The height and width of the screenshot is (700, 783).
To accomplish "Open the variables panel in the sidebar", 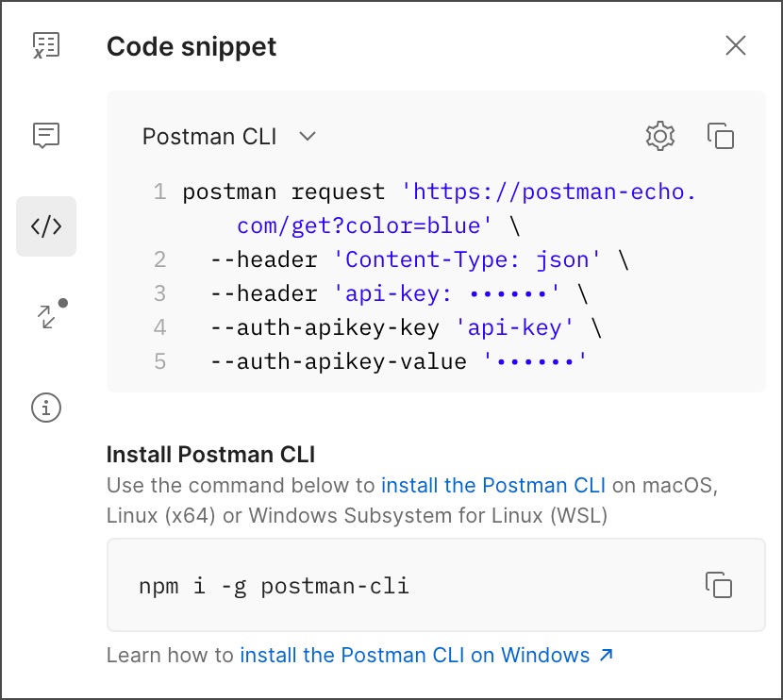I will coord(45,43).
